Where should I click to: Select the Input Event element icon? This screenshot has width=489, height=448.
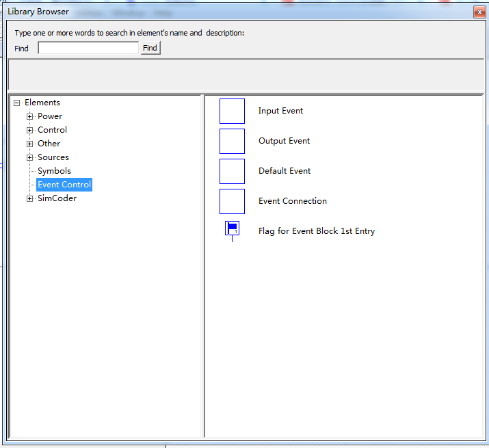232,111
